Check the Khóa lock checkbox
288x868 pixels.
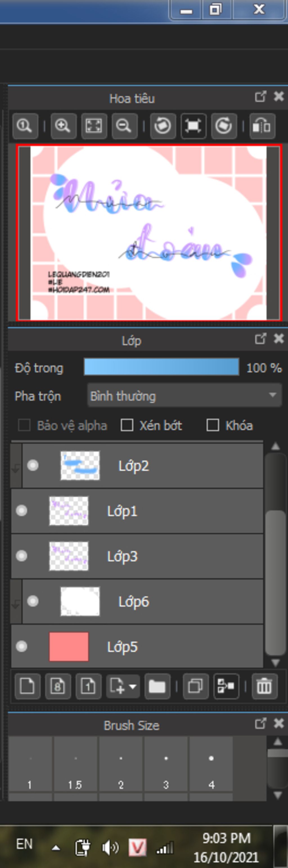(213, 425)
